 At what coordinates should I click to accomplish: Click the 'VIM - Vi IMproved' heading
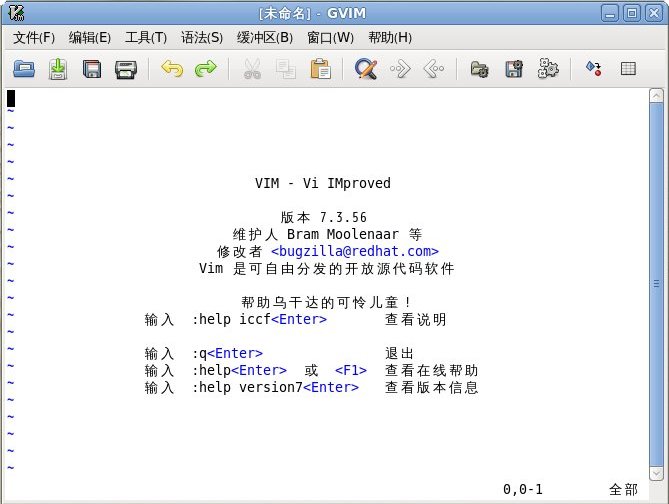(323, 183)
